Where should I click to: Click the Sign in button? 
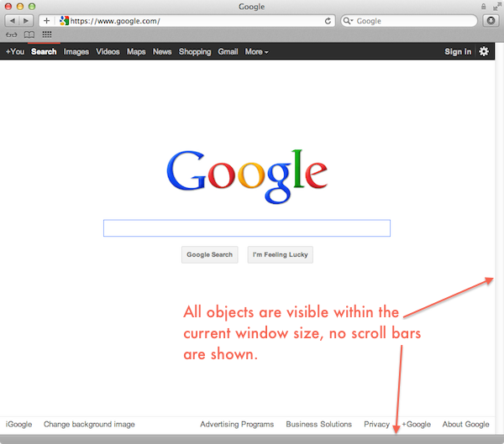pyautogui.click(x=458, y=52)
